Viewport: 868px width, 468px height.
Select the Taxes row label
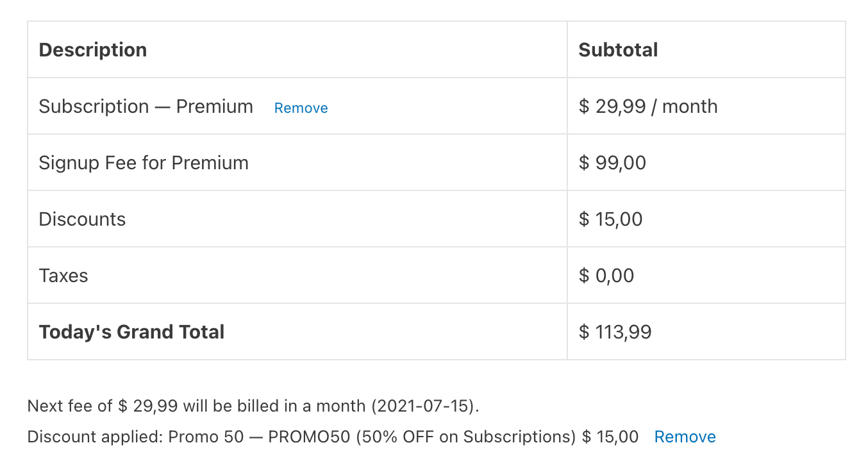click(63, 276)
